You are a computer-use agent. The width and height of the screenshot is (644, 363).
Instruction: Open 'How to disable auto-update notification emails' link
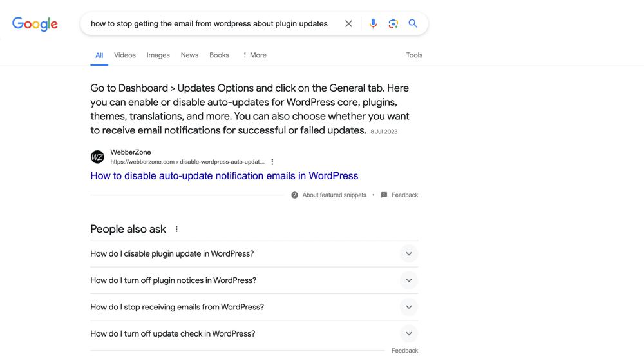tap(224, 176)
